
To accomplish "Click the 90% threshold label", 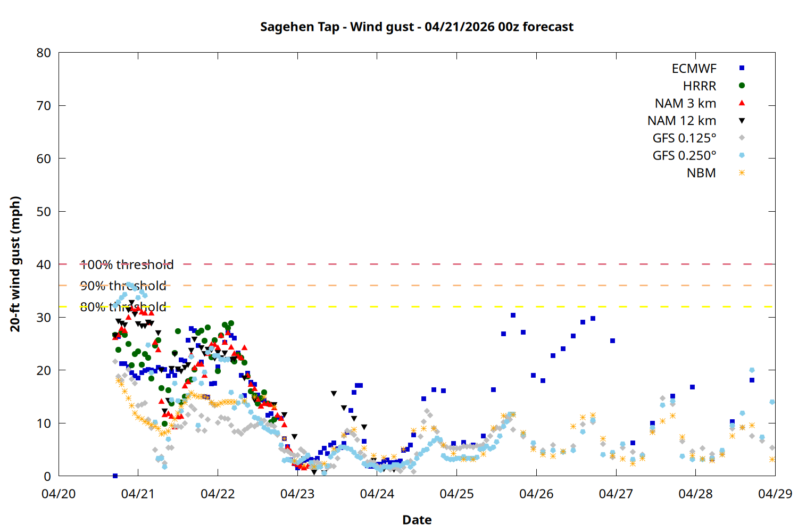I will pyautogui.click(x=123, y=286).
